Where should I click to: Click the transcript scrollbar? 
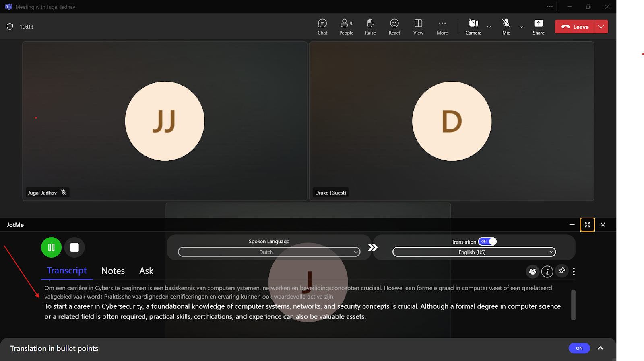[x=573, y=305]
